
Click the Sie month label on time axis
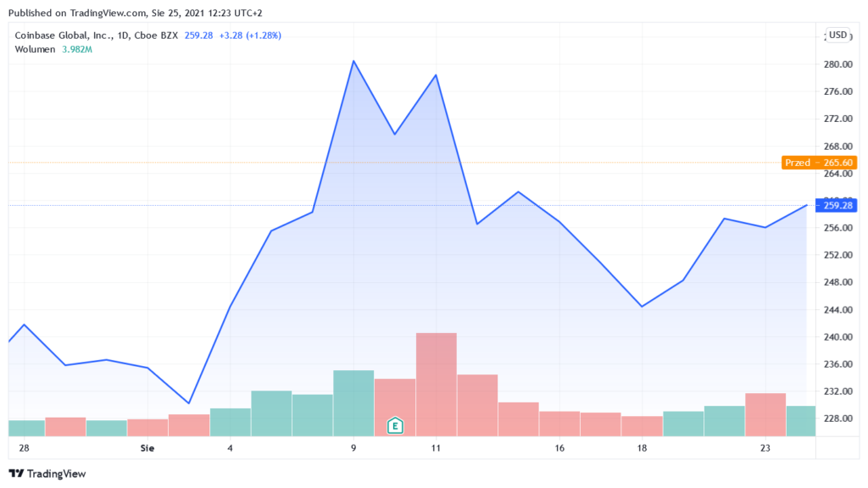147,448
